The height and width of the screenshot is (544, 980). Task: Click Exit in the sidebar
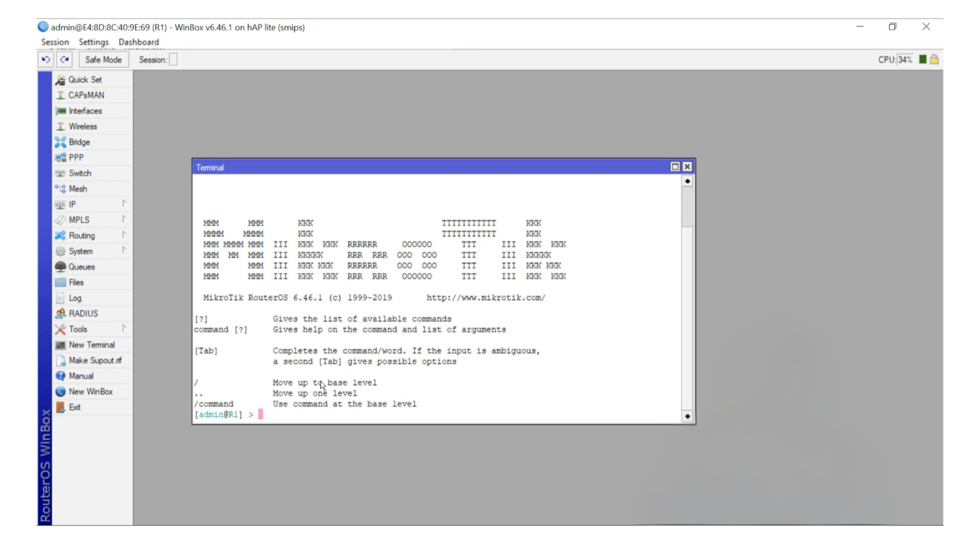tap(75, 407)
